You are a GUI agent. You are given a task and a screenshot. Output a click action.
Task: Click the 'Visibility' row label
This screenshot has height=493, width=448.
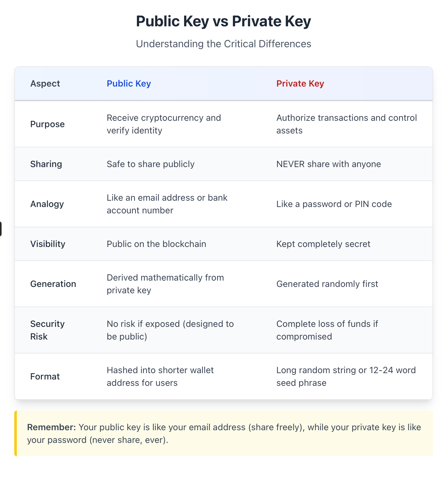point(48,244)
